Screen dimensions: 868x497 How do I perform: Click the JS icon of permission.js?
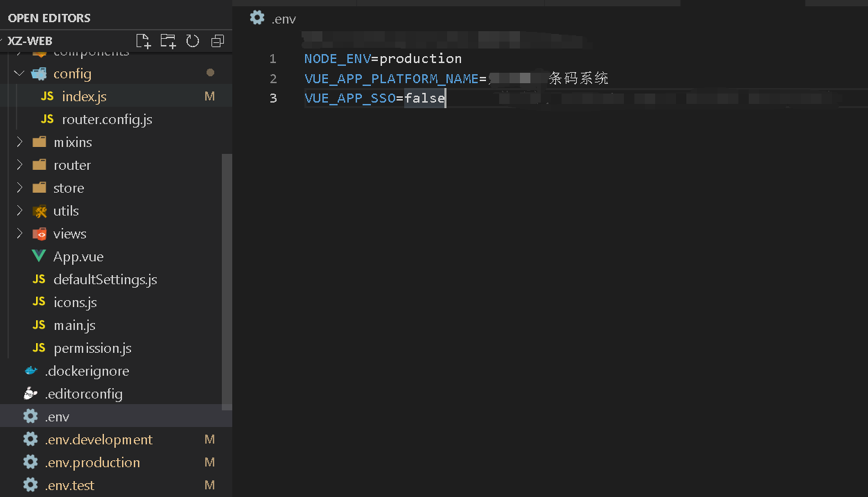tap(39, 348)
